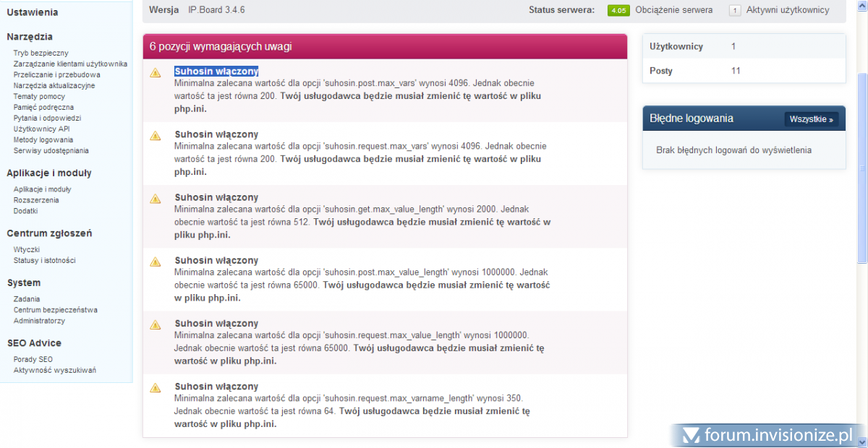Click the Aktywni użytkownicy label
868x448 pixels.
(788, 10)
